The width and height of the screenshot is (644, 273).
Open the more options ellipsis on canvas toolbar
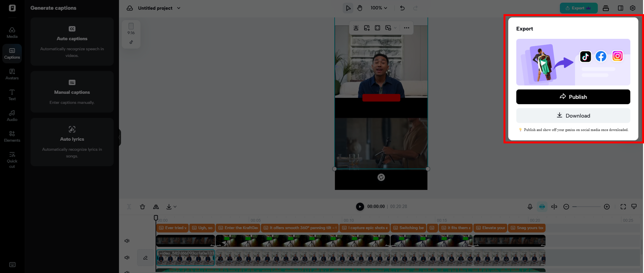[x=406, y=28]
